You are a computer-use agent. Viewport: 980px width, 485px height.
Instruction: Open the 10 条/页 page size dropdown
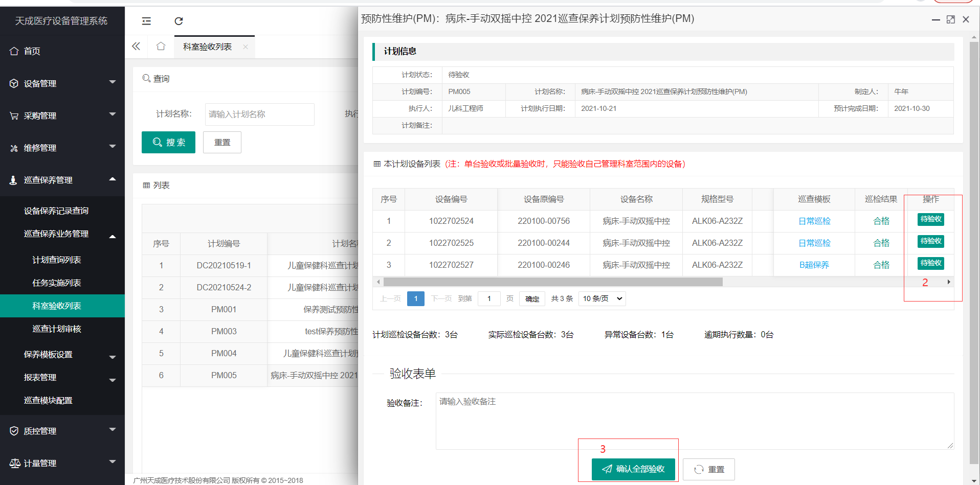(602, 298)
